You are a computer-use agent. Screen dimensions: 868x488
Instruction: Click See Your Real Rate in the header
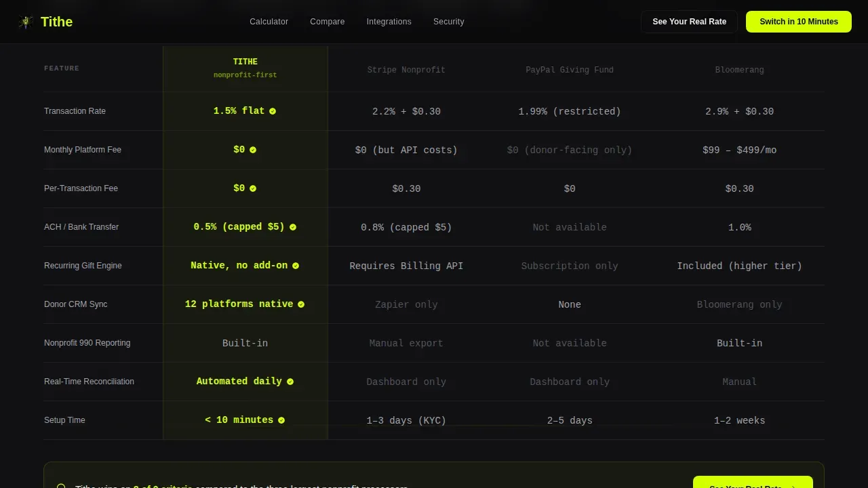(690, 22)
